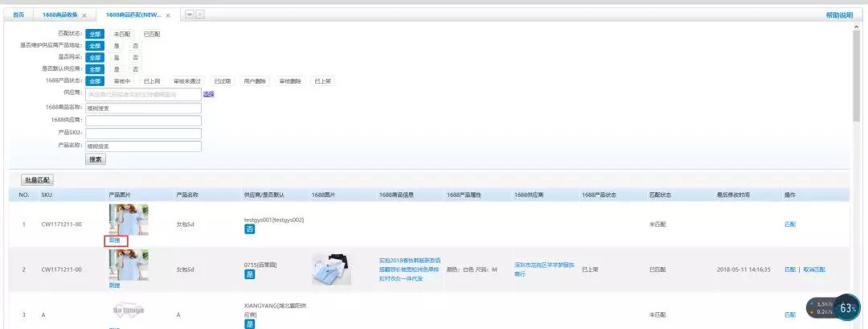Click the 批量匹配 button

coord(37,179)
